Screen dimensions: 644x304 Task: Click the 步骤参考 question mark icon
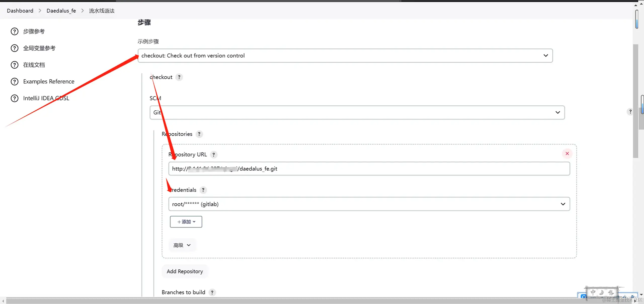point(15,32)
